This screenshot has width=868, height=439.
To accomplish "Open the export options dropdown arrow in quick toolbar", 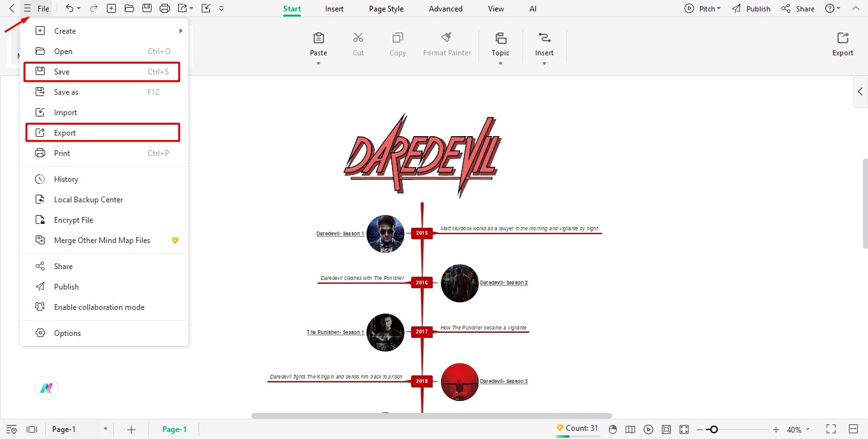I will pyautogui.click(x=191, y=9).
